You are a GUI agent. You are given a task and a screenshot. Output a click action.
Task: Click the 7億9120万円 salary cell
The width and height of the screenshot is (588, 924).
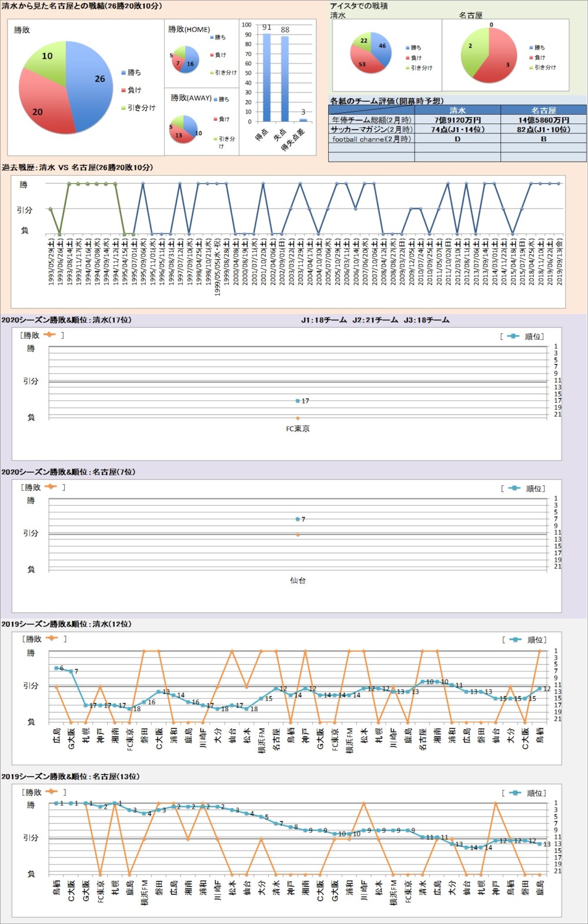pos(457,120)
